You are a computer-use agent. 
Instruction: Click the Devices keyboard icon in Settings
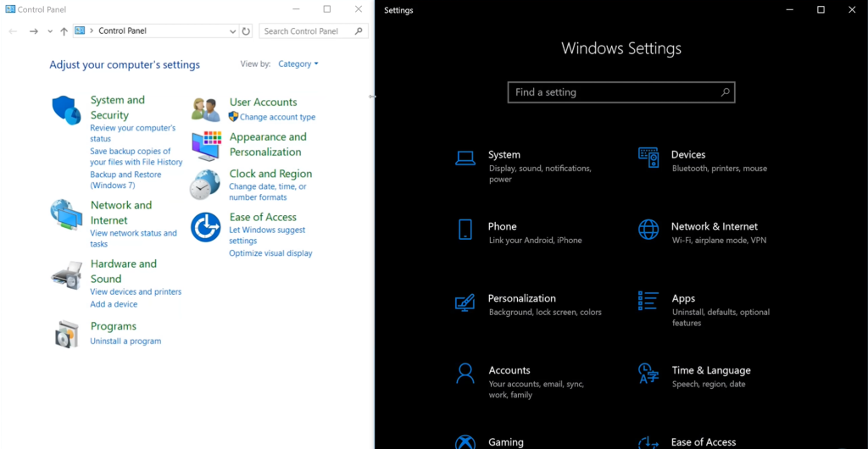pos(648,158)
